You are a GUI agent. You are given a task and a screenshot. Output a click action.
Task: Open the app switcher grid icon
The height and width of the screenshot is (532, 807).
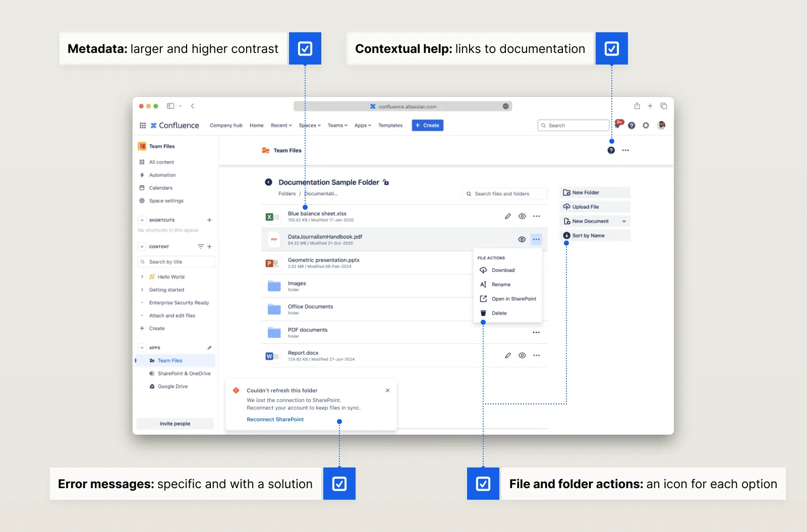pos(143,126)
